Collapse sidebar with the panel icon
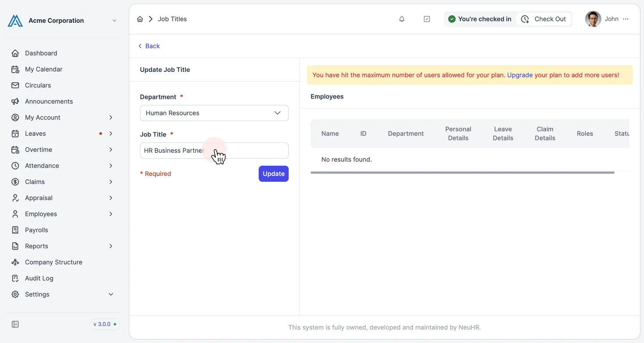644x343 pixels. [x=15, y=324]
